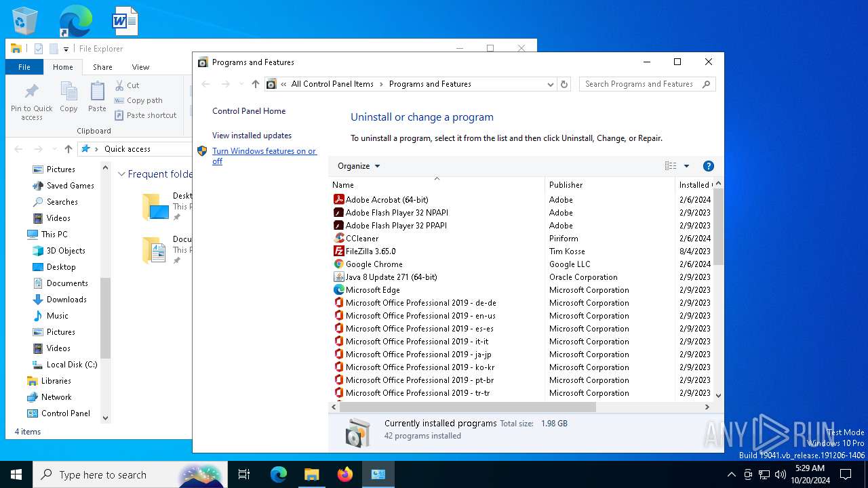The width and height of the screenshot is (868, 488).
Task: Switch to View tab in File Explorer
Action: click(x=140, y=67)
